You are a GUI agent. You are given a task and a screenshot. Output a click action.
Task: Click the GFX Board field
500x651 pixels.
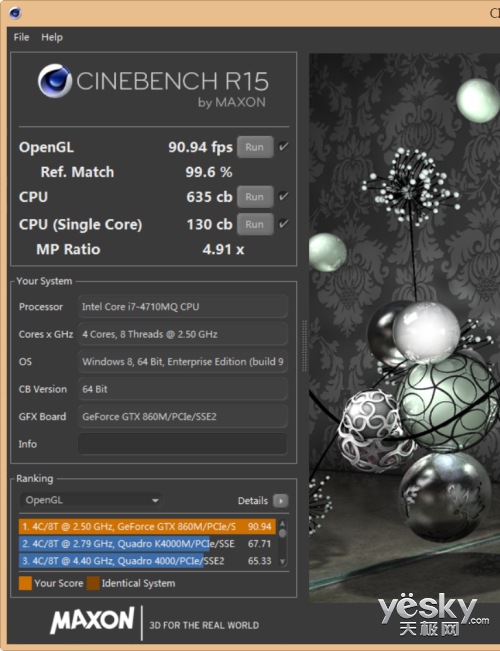183,416
